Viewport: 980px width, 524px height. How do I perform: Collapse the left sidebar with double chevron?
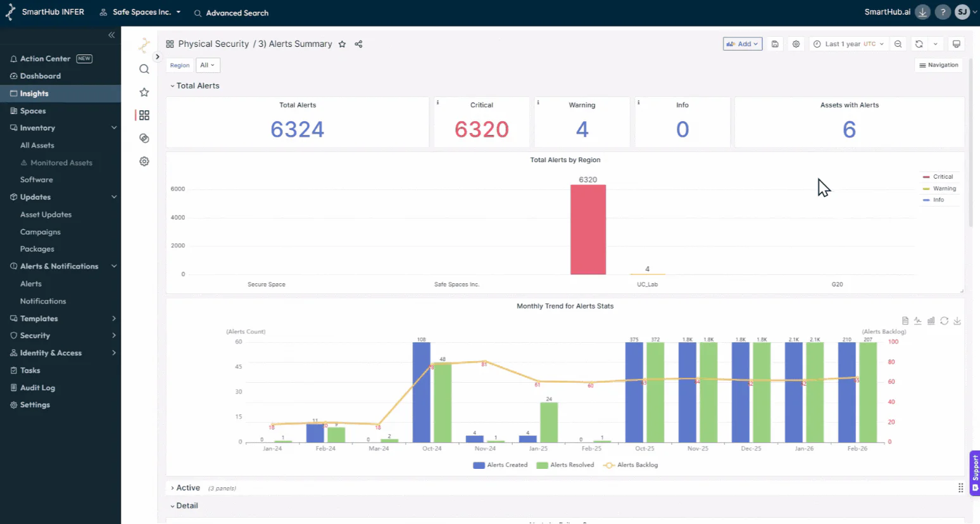(x=111, y=35)
